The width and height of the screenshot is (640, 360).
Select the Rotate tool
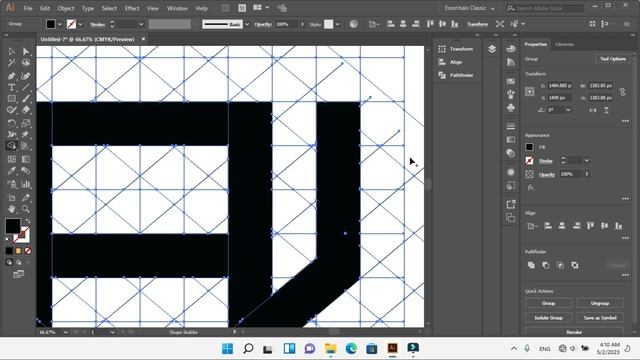(11, 123)
